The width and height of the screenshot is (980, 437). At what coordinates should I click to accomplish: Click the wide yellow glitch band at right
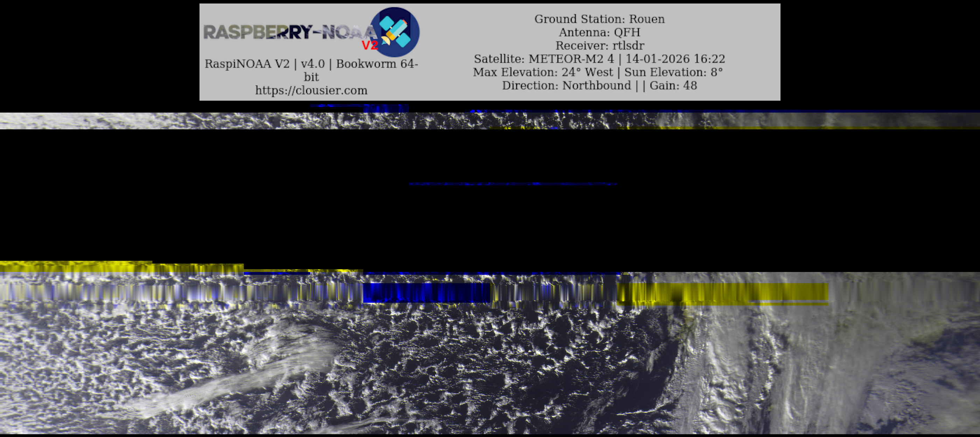coord(723,293)
